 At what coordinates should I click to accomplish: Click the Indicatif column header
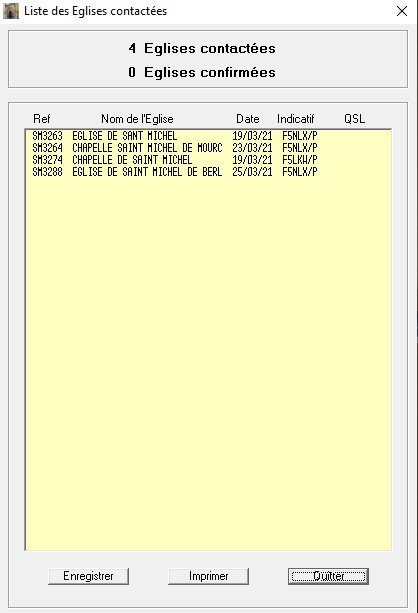296,119
